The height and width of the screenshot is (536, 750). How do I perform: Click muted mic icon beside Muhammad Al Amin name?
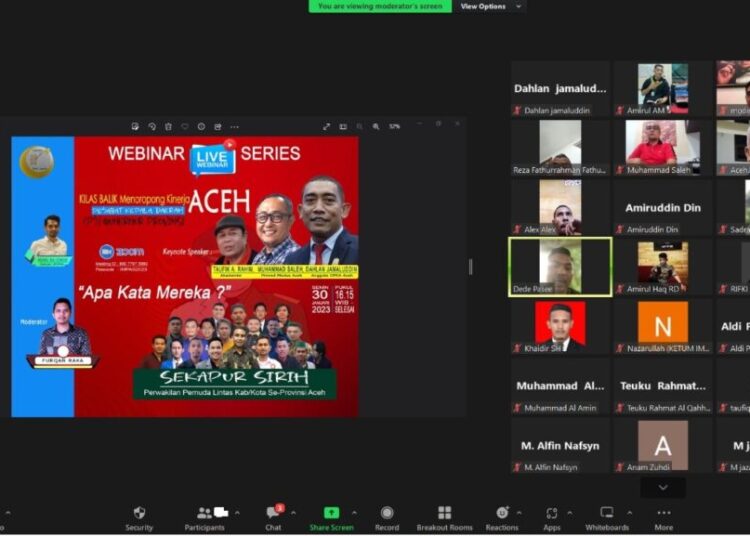(517, 408)
